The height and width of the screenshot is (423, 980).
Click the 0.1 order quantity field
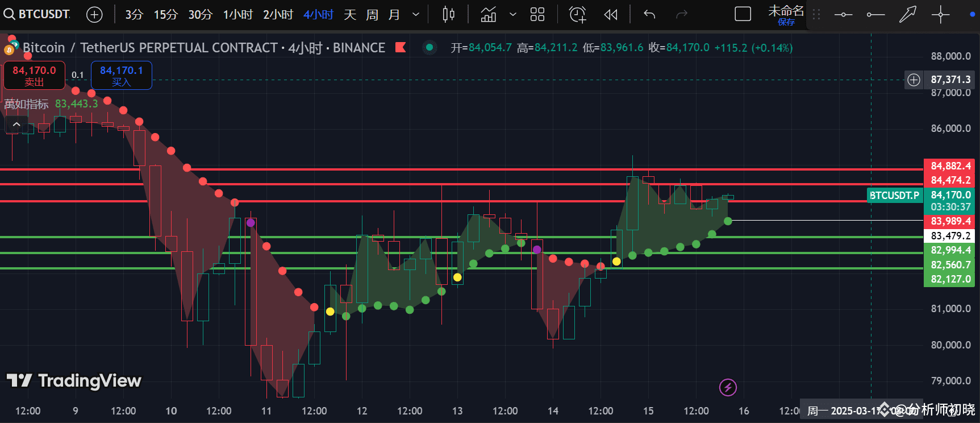click(78, 75)
